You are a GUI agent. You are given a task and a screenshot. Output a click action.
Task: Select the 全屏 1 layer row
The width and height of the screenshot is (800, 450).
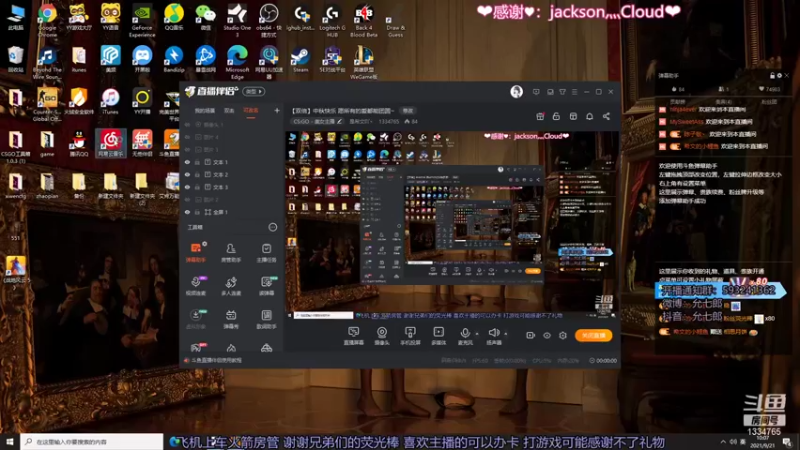click(x=232, y=212)
